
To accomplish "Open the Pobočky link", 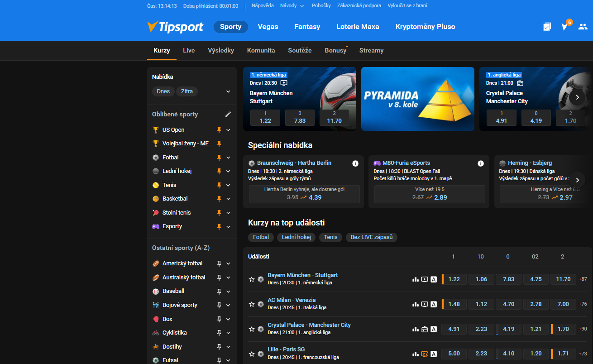I will (321, 5).
